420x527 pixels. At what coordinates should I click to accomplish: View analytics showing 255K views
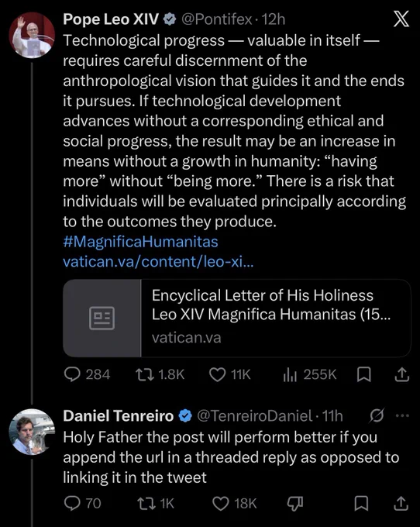(x=309, y=374)
